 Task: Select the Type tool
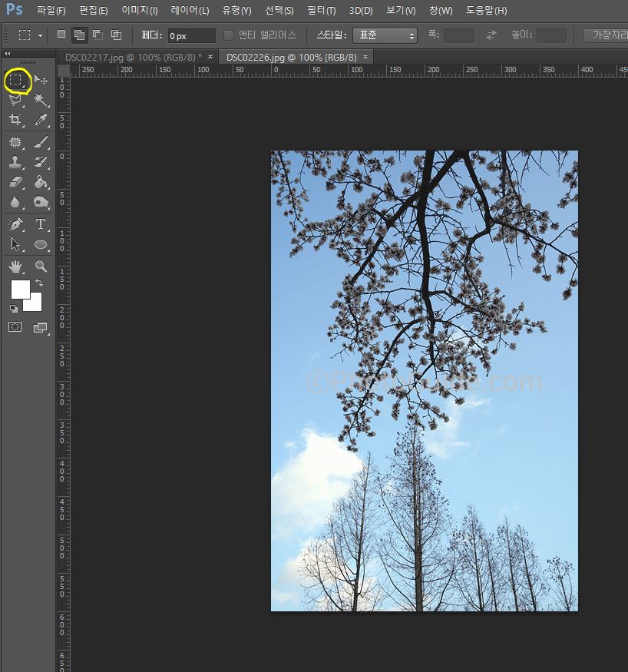(x=41, y=224)
